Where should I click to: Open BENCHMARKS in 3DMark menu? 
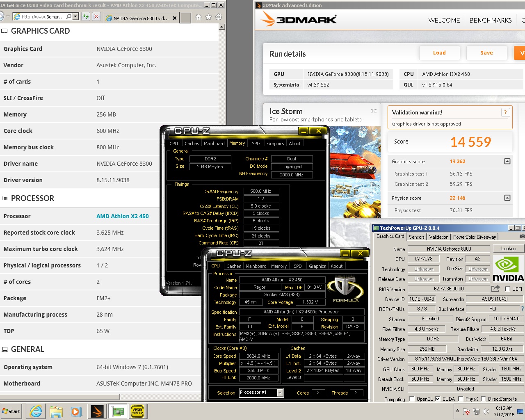(x=491, y=21)
